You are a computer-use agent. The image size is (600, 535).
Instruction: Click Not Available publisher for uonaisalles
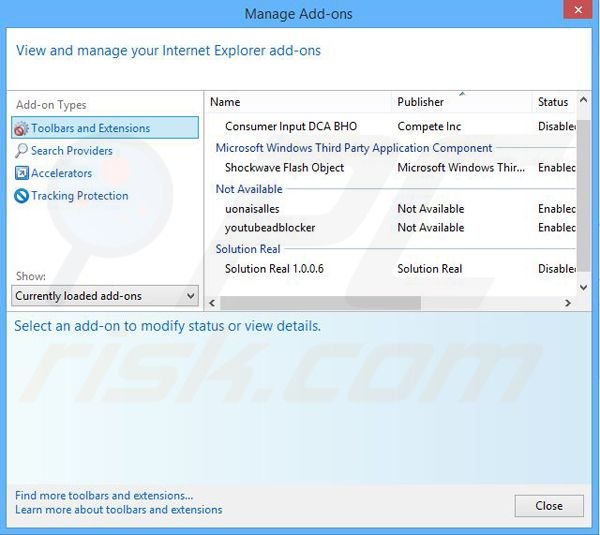pyautogui.click(x=430, y=209)
